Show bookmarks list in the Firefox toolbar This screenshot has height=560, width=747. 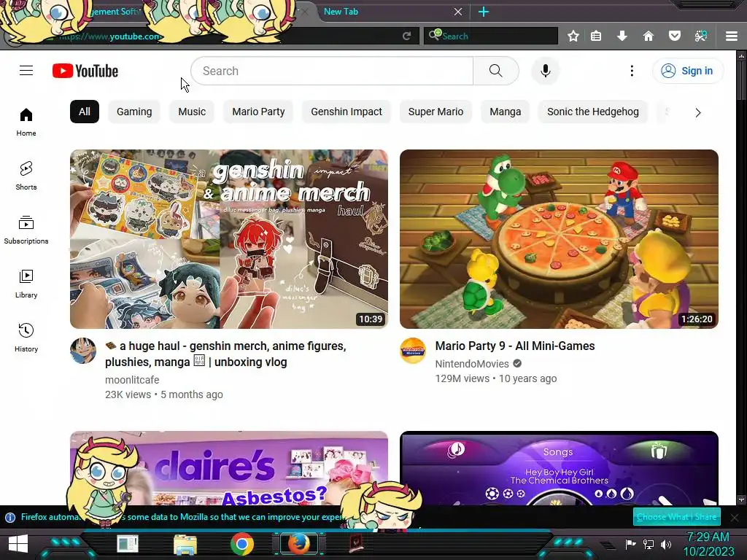pos(596,36)
